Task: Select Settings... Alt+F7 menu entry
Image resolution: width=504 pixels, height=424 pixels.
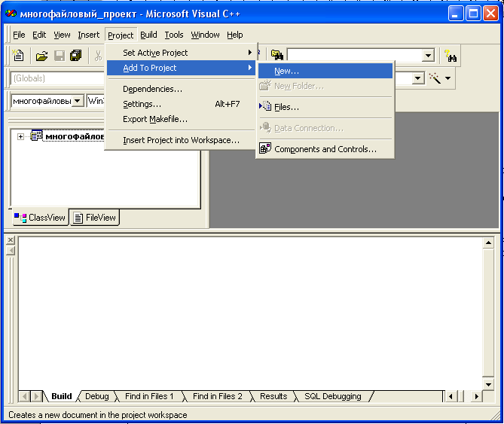Action: tap(181, 104)
